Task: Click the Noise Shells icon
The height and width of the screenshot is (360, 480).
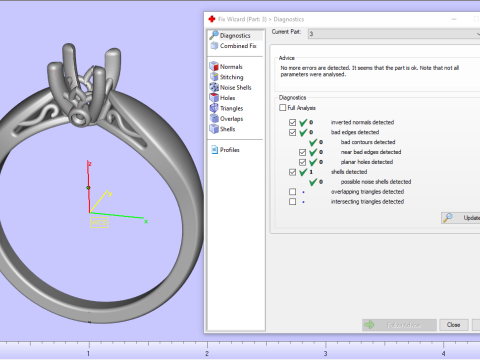Action: 214,87
